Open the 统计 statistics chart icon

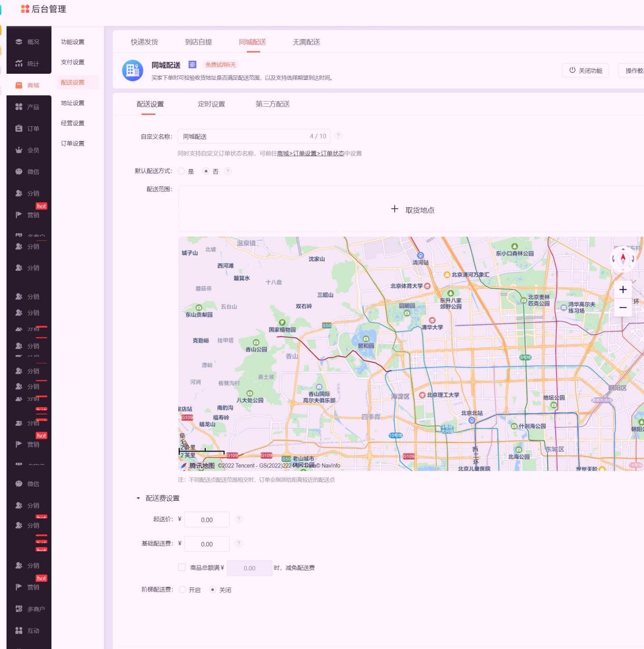(x=19, y=64)
